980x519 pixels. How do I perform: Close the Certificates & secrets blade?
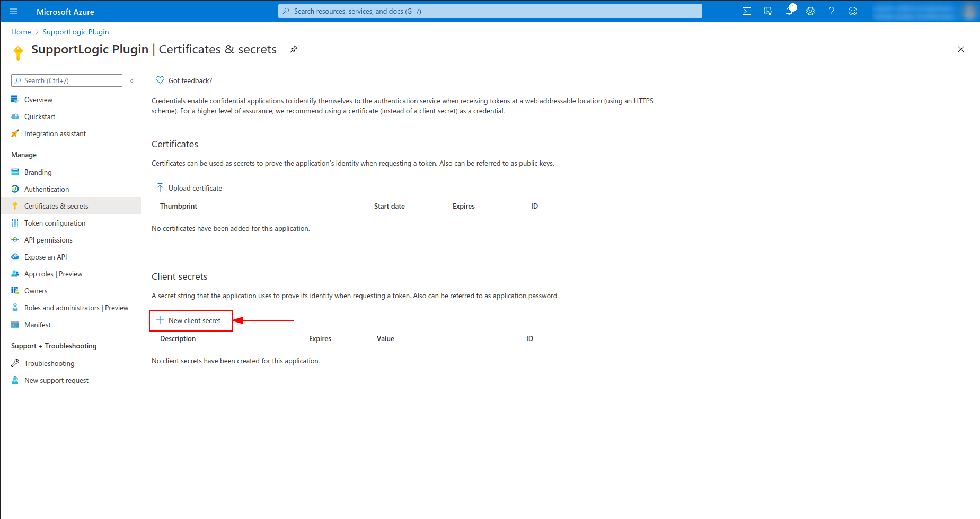click(x=961, y=49)
